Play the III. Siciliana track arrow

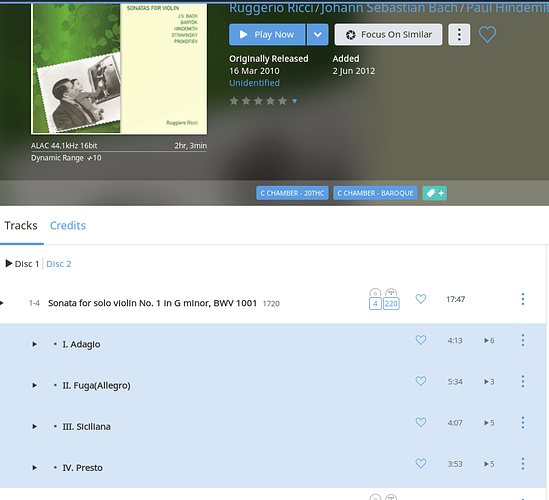tap(34, 426)
